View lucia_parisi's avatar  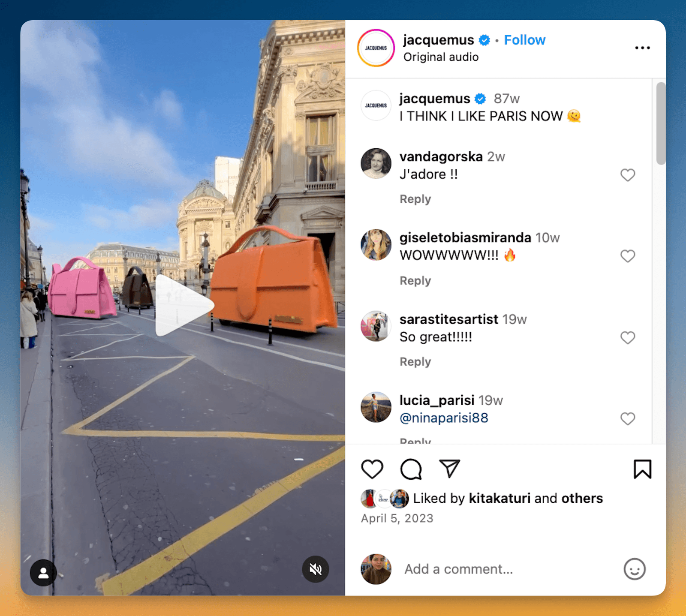pyautogui.click(x=376, y=407)
